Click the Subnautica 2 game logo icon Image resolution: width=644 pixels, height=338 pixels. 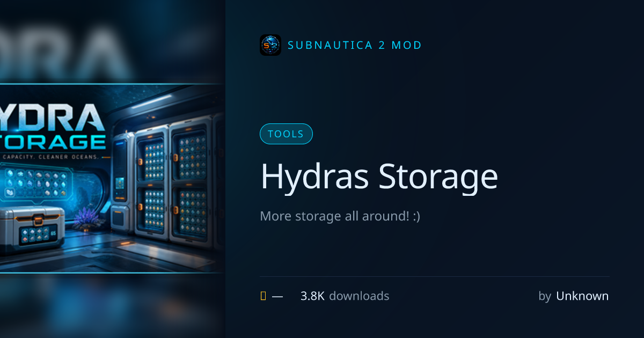click(x=270, y=45)
